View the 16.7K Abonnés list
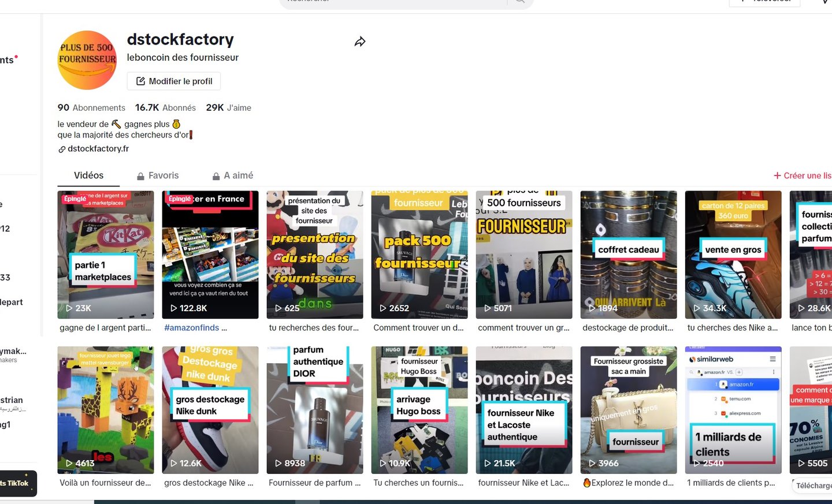Screen dimensions: 832x504 pos(165,107)
